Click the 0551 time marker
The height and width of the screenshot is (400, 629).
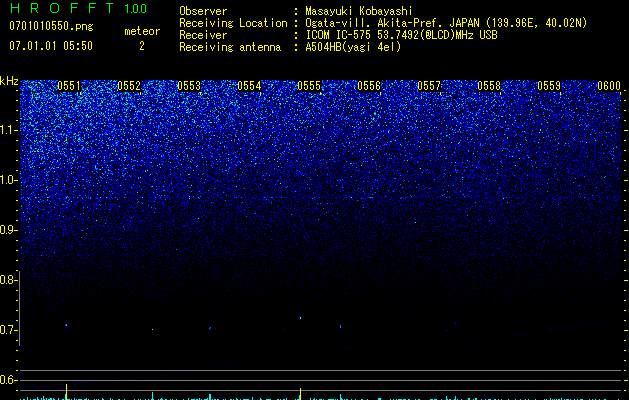(69, 86)
